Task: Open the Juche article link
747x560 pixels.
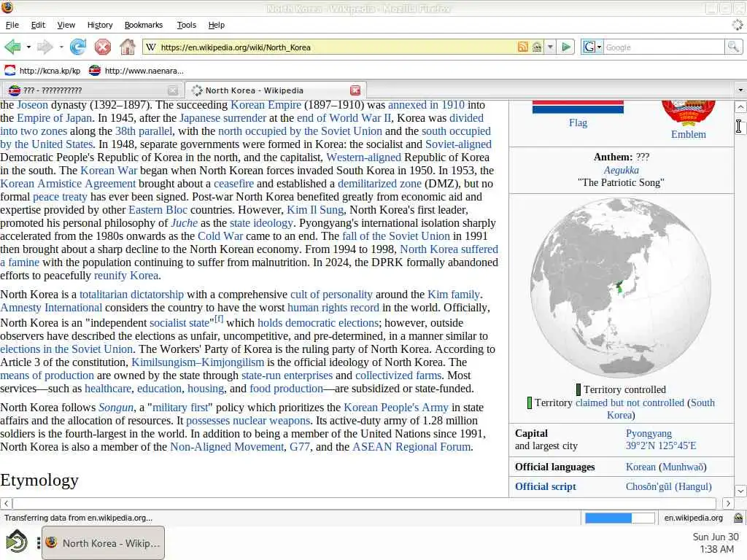Action: pos(185,223)
